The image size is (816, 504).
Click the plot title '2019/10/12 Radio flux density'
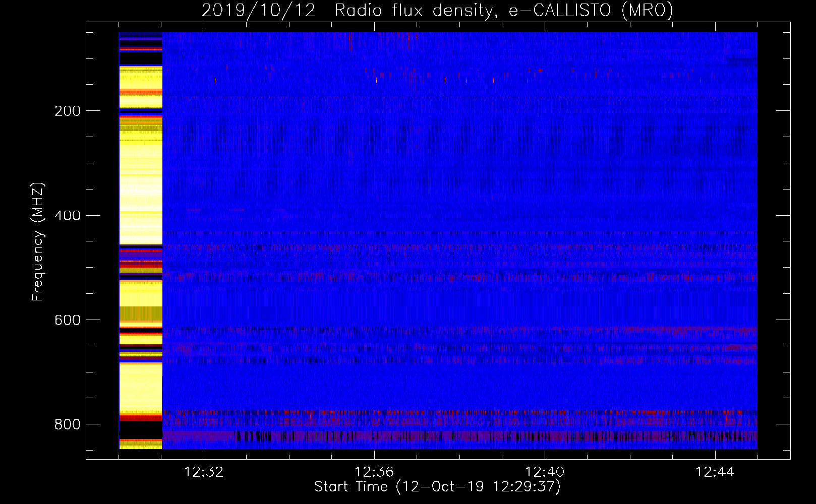coord(437,10)
